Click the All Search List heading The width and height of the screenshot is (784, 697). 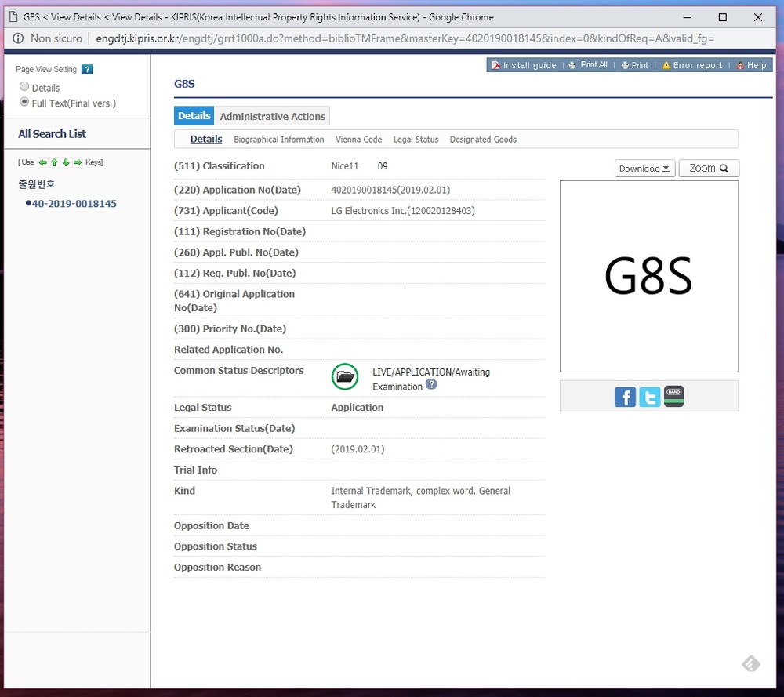click(x=52, y=134)
